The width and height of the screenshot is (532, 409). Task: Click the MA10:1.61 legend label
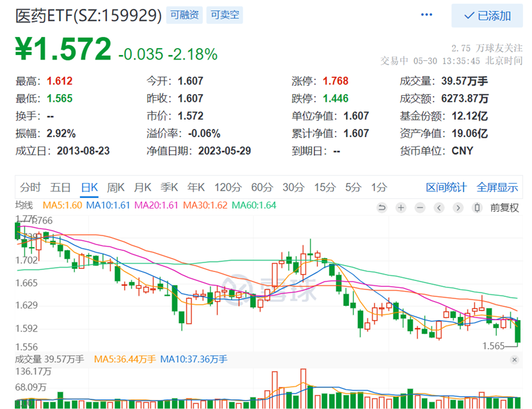108,205
